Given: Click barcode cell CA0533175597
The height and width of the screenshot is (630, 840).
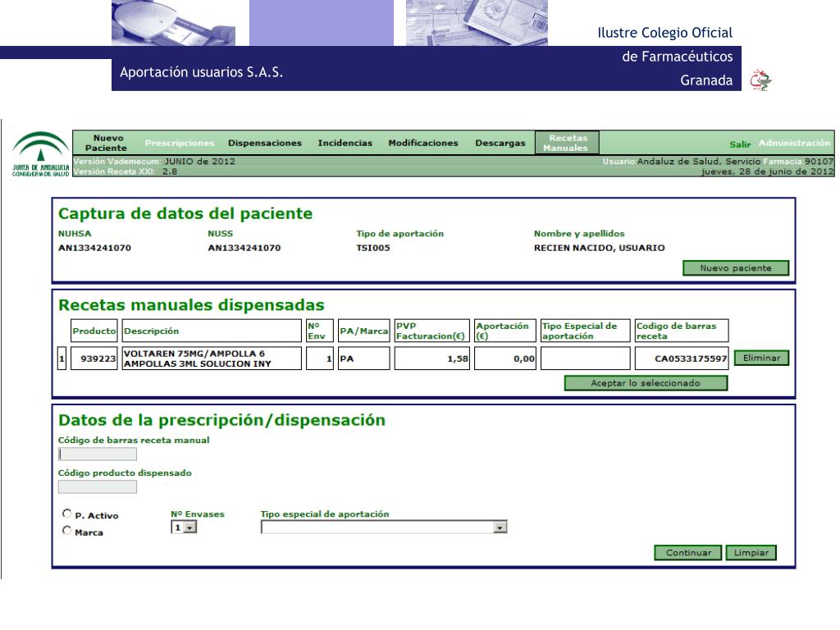Looking at the screenshot, I should pos(682,358).
